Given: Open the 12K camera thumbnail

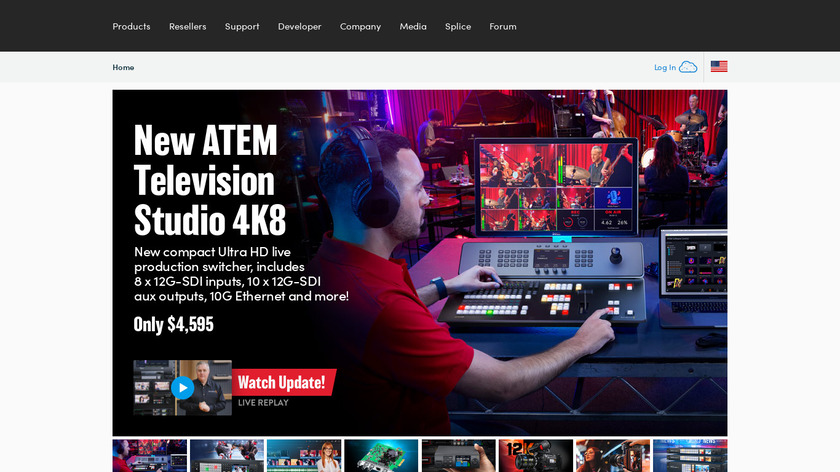Looking at the screenshot, I should pyautogui.click(x=536, y=455).
